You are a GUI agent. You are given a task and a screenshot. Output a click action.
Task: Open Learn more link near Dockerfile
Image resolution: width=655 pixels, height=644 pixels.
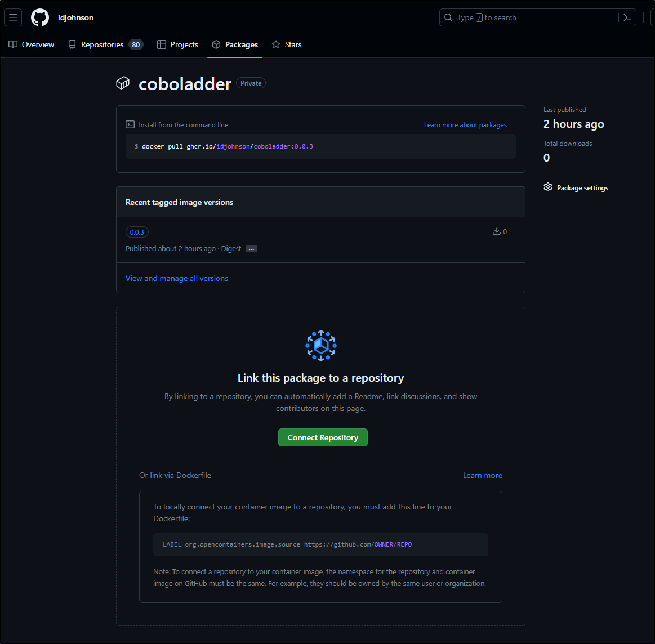coord(482,475)
